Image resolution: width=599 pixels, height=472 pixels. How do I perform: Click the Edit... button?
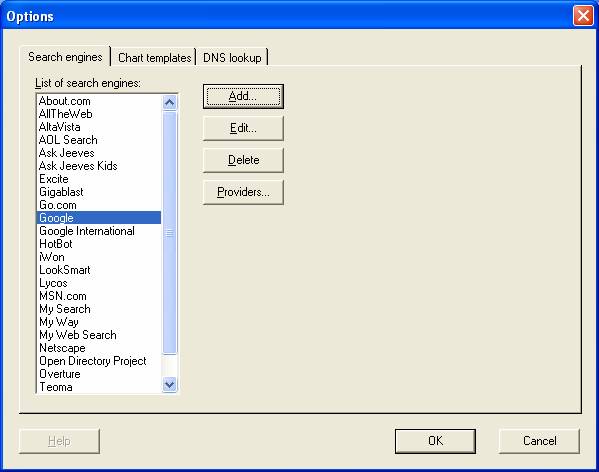coord(243,128)
